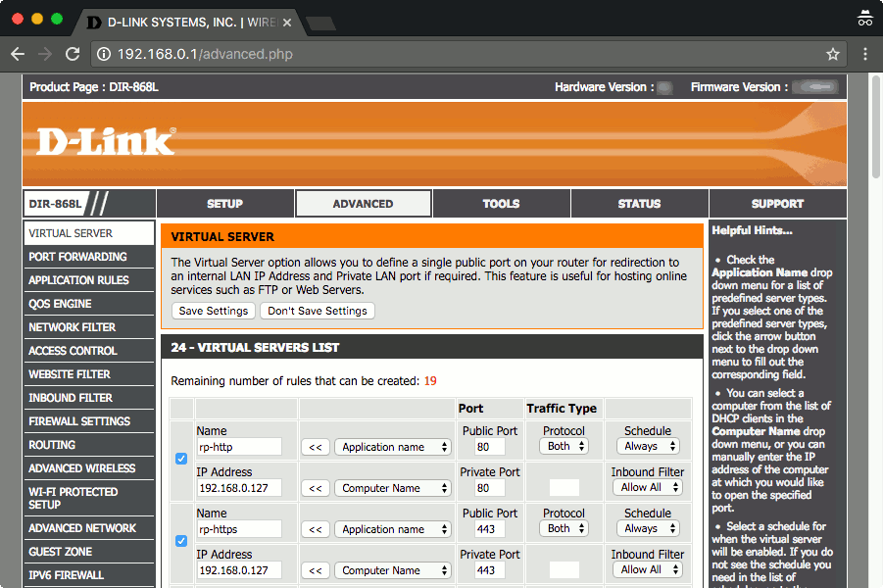Switch to the SETUP tab

224,203
